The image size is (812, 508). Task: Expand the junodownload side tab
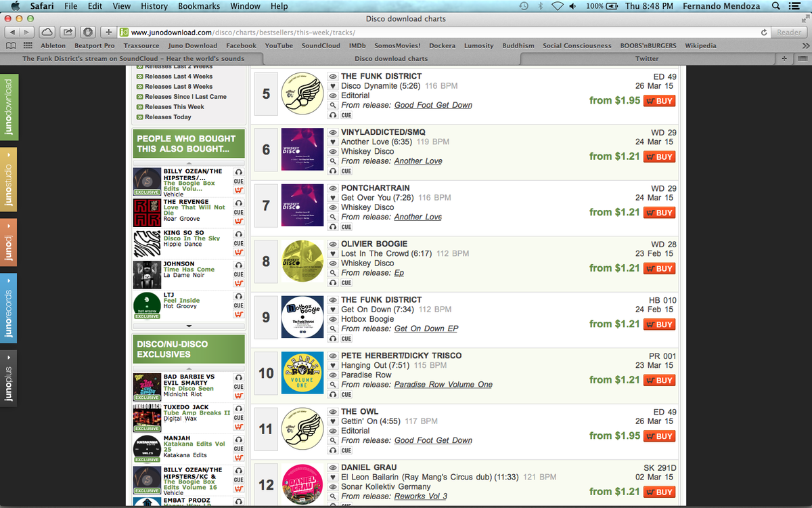tap(9, 108)
